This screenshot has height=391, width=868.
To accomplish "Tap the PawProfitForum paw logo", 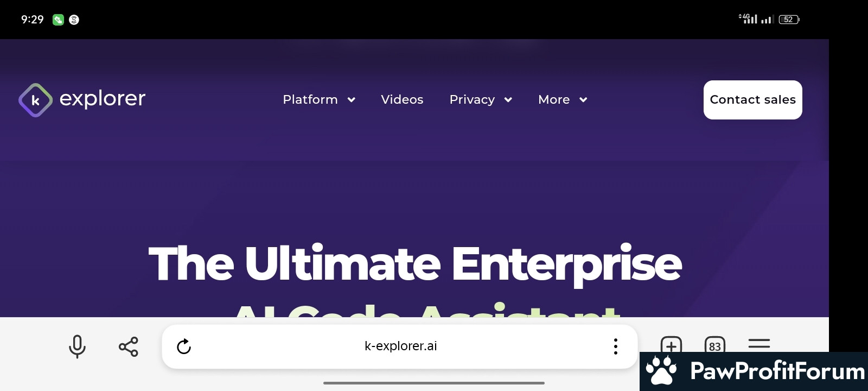I will point(661,371).
